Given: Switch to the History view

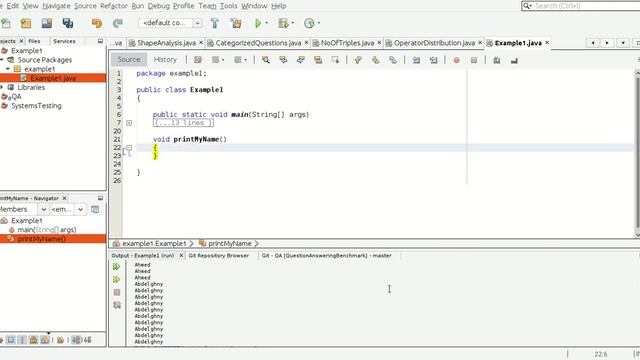Looking at the screenshot, I should tap(165, 60).
